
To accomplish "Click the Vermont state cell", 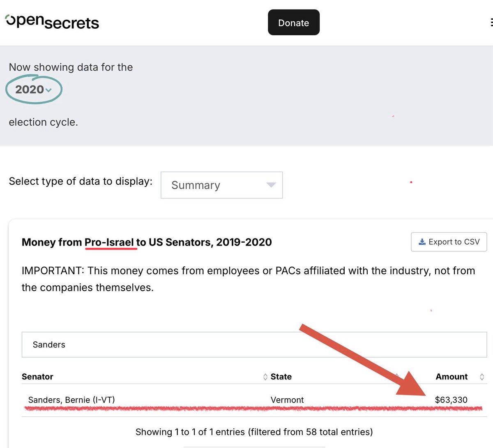I will tap(287, 400).
